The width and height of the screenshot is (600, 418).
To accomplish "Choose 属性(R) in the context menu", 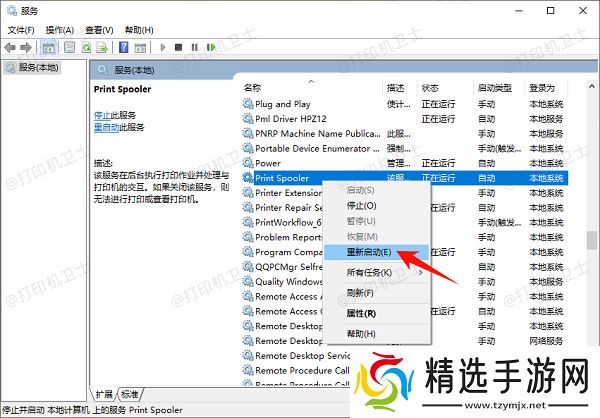I will tap(377, 314).
